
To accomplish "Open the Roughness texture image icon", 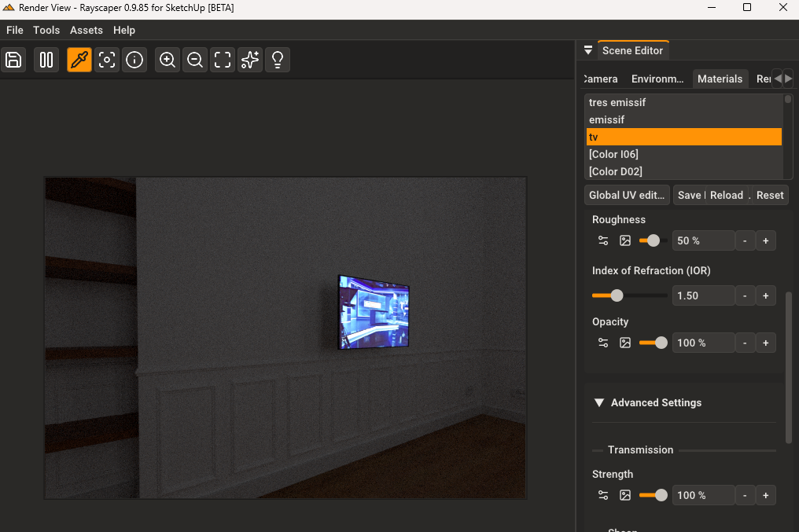I will 625,240.
